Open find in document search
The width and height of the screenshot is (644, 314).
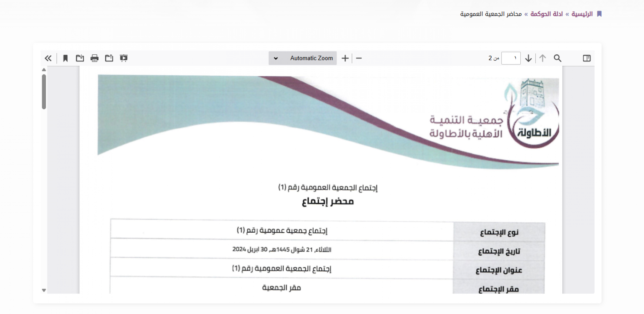pos(557,58)
